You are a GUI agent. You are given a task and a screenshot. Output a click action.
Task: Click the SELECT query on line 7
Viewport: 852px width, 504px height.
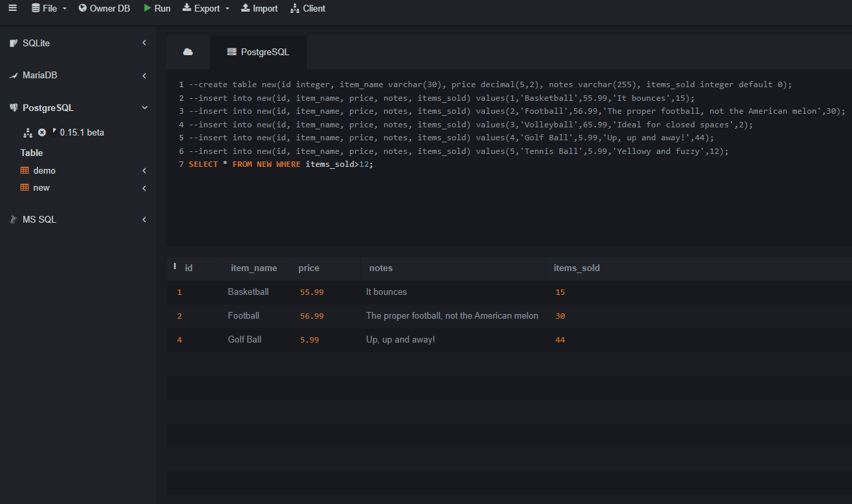click(281, 164)
